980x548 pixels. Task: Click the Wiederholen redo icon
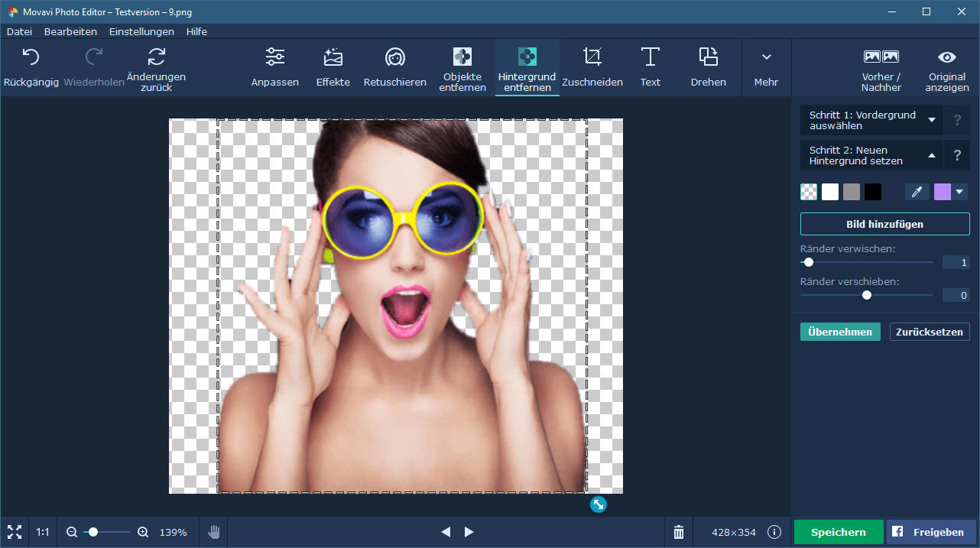(94, 57)
